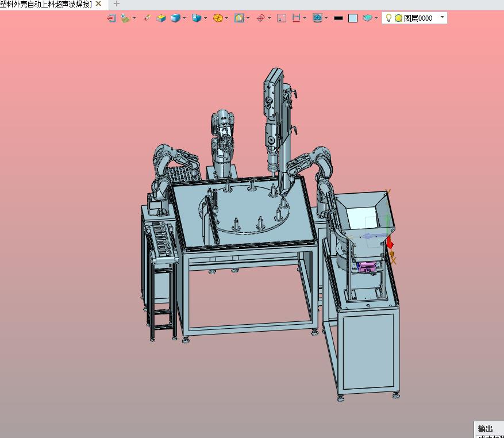Click the red X-axis arrow of the triad
The image size is (504, 438).
click(390, 242)
